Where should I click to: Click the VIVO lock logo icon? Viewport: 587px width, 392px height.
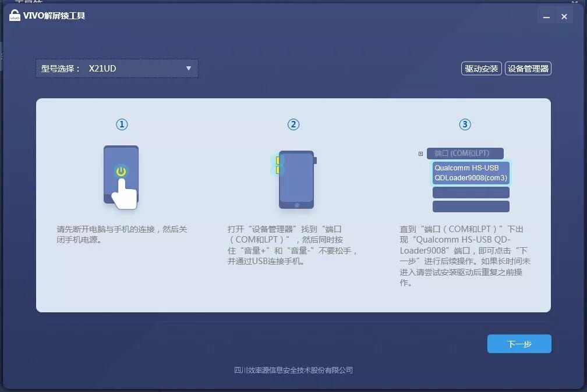point(16,16)
